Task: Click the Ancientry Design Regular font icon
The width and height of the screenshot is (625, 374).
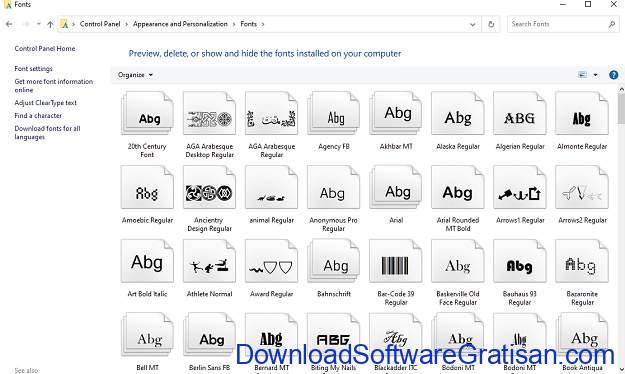Action: coord(209,187)
